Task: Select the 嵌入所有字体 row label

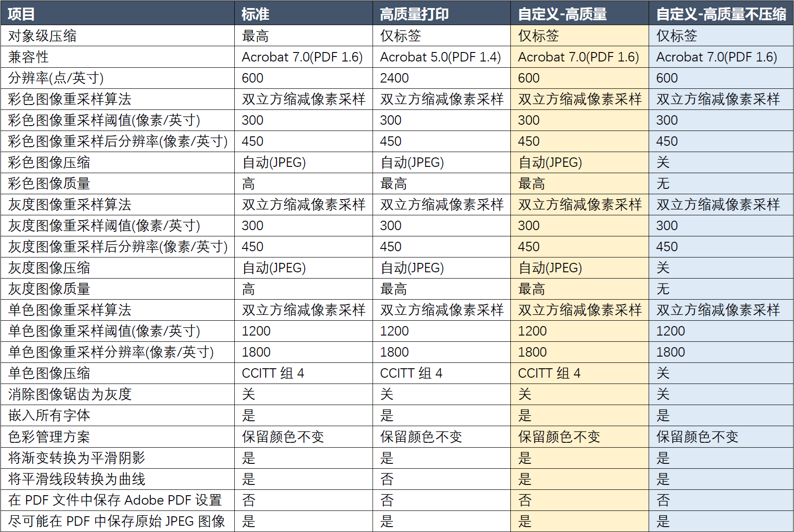Action: pyautogui.click(x=49, y=415)
